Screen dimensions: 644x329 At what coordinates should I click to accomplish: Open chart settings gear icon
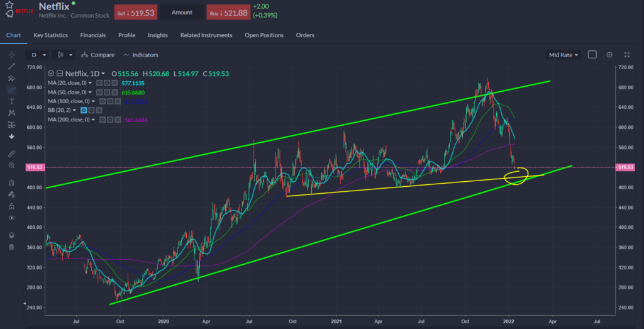[x=609, y=55]
